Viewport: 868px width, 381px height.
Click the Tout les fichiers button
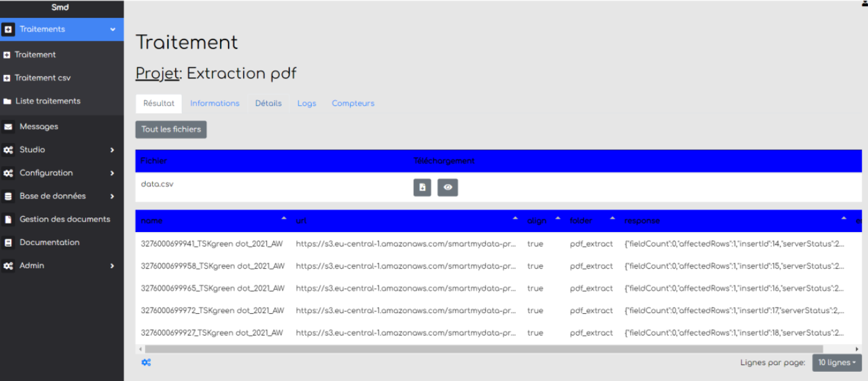coord(171,129)
